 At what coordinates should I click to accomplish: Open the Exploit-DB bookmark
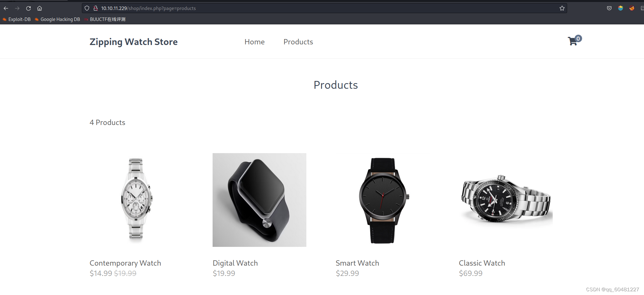click(x=17, y=19)
